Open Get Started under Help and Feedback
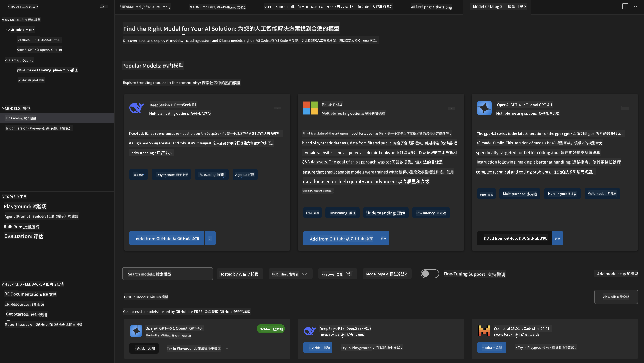This screenshot has width=644, height=363. pyautogui.click(x=26, y=314)
